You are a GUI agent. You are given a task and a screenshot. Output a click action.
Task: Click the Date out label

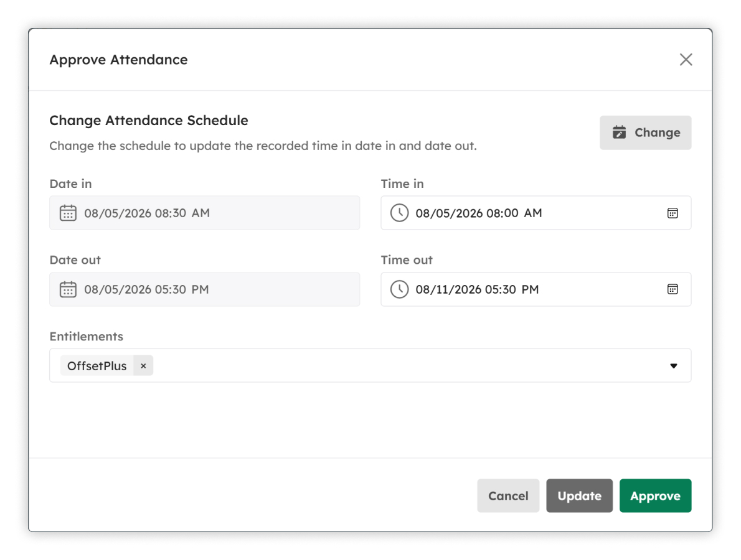(75, 260)
